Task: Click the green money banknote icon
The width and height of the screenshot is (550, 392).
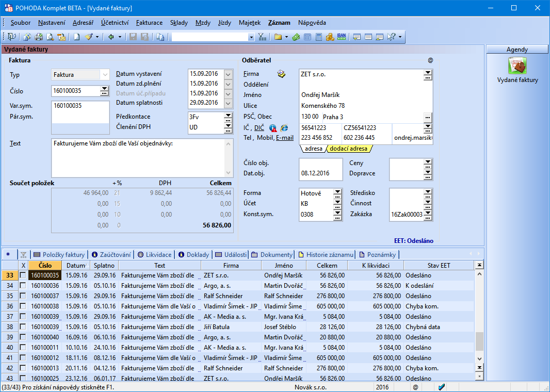Action: (x=296, y=37)
